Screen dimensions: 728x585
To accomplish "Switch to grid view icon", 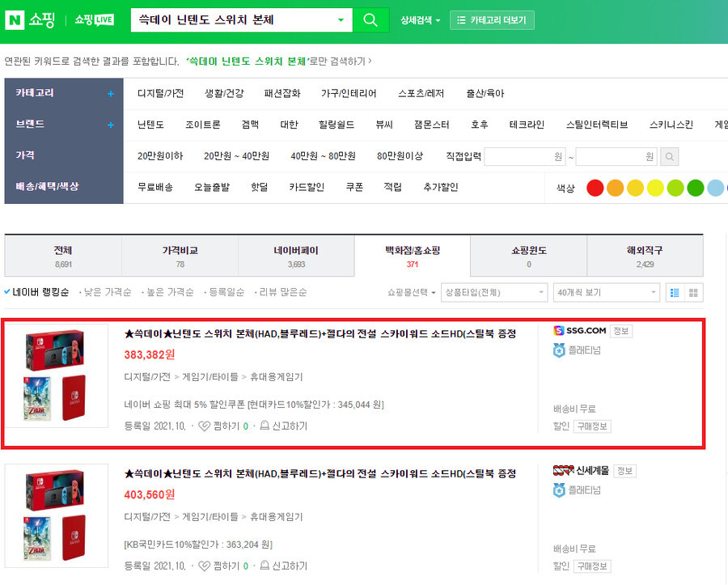I will 694,293.
